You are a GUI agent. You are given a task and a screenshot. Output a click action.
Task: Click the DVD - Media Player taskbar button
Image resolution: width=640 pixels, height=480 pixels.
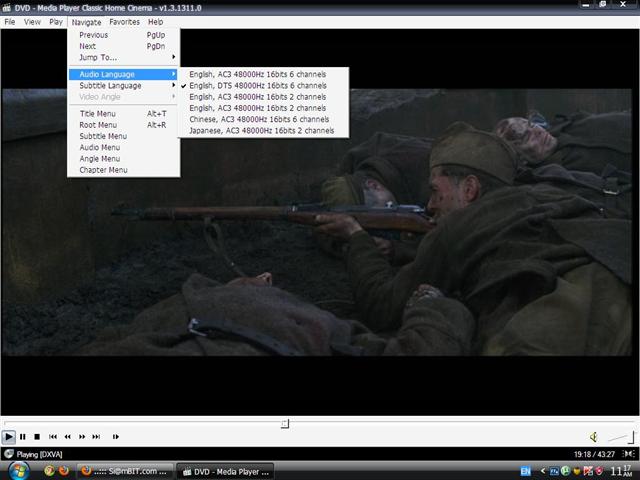point(225,471)
